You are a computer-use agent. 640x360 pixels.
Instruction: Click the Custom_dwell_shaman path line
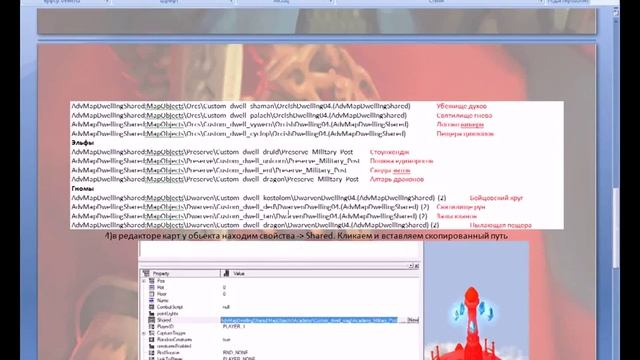point(241,106)
